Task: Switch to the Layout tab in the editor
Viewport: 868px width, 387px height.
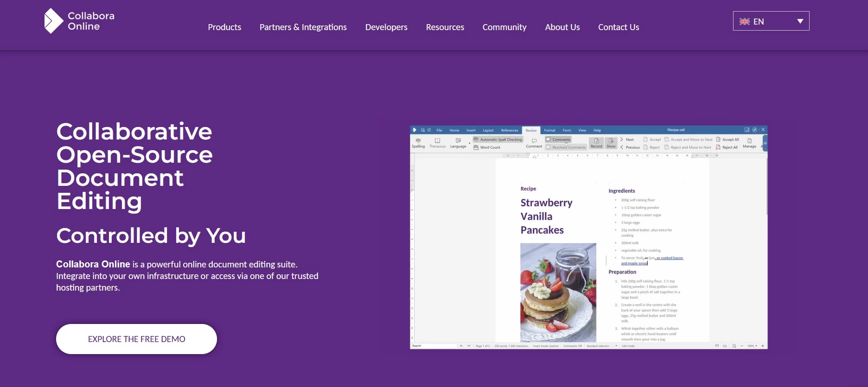Action: 488,130
